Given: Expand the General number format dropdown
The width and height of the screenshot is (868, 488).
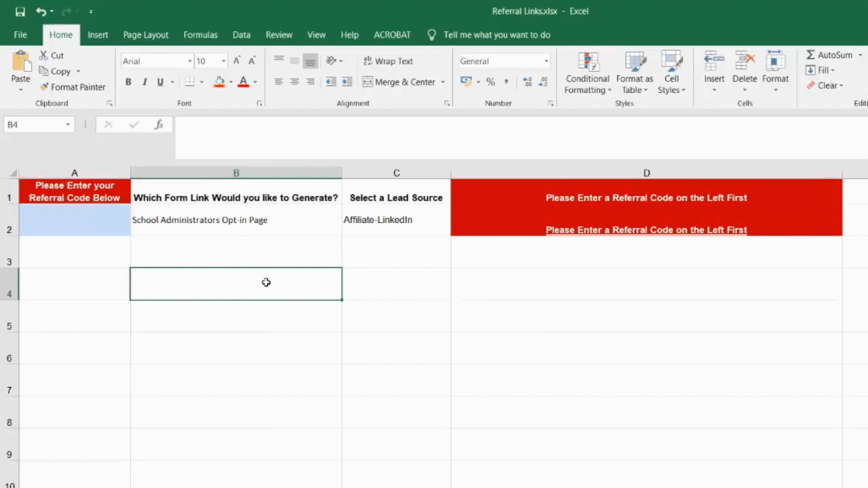Looking at the screenshot, I should [x=546, y=61].
